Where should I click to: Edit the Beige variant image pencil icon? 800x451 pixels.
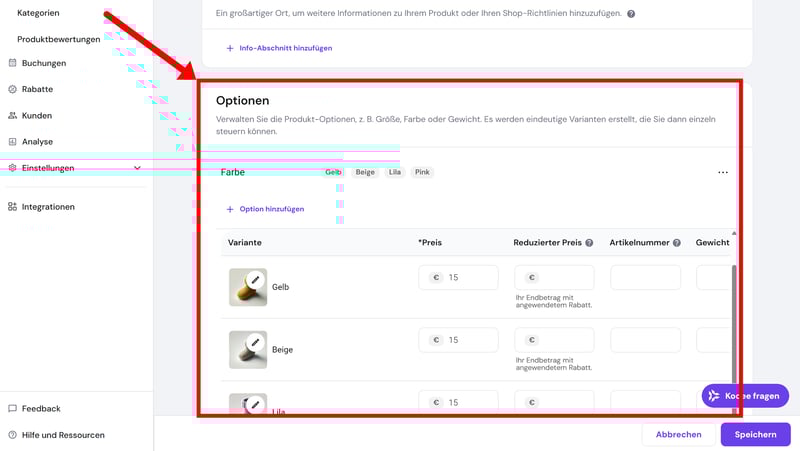coord(255,342)
